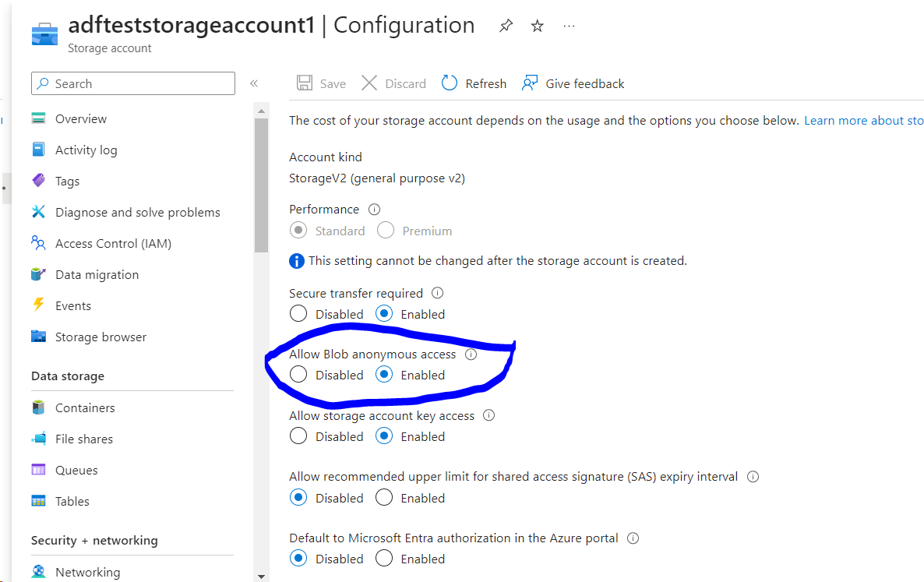
Task: Launch the Storage browser
Action: (101, 337)
